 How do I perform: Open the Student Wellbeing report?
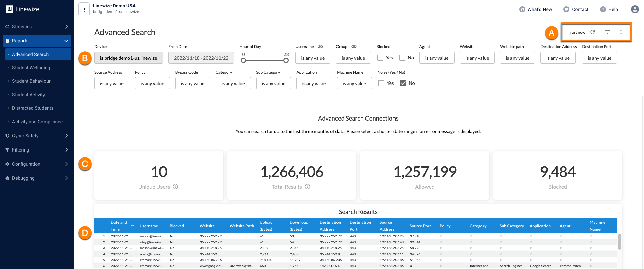point(31,68)
